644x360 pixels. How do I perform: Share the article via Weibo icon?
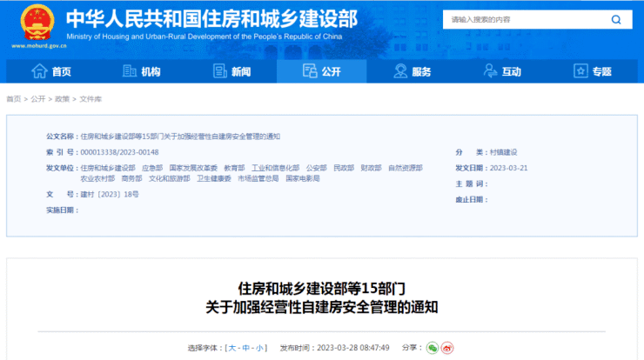[447, 348]
